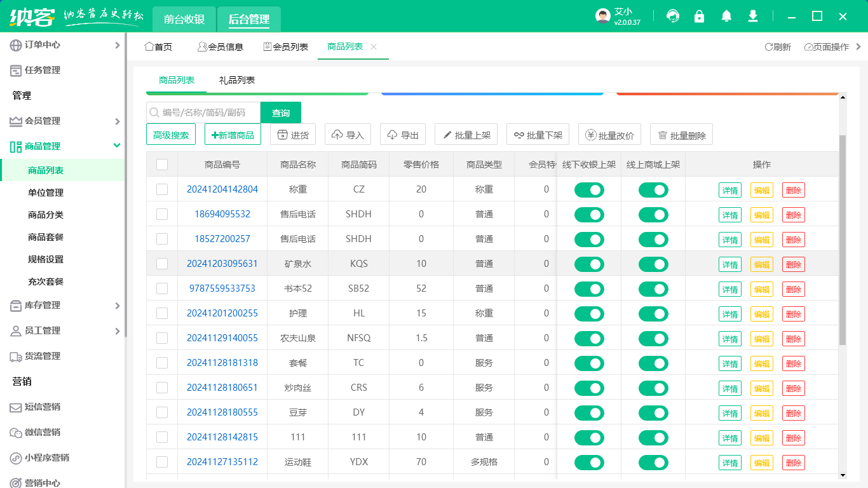Click the user avatar 艾小
This screenshot has height=488, width=868.
603,17
